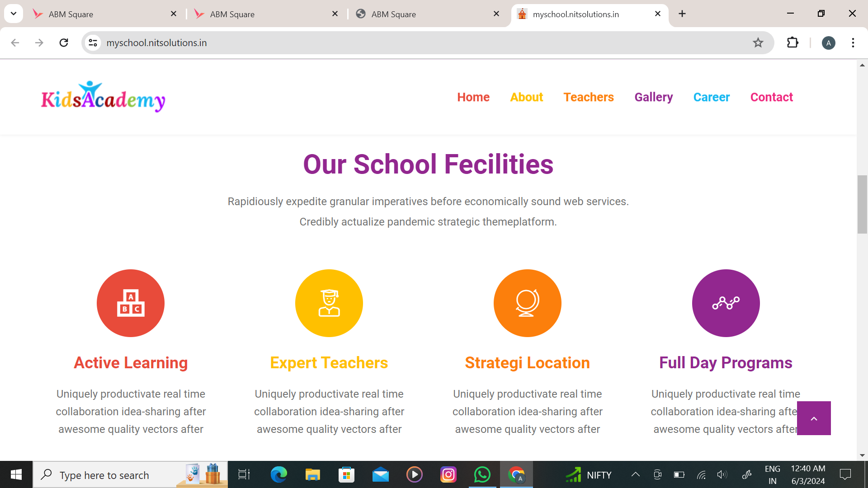The image size is (868, 488).
Task: Expand the system tray hidden icons chevron
Action: (x=635, y=475)
